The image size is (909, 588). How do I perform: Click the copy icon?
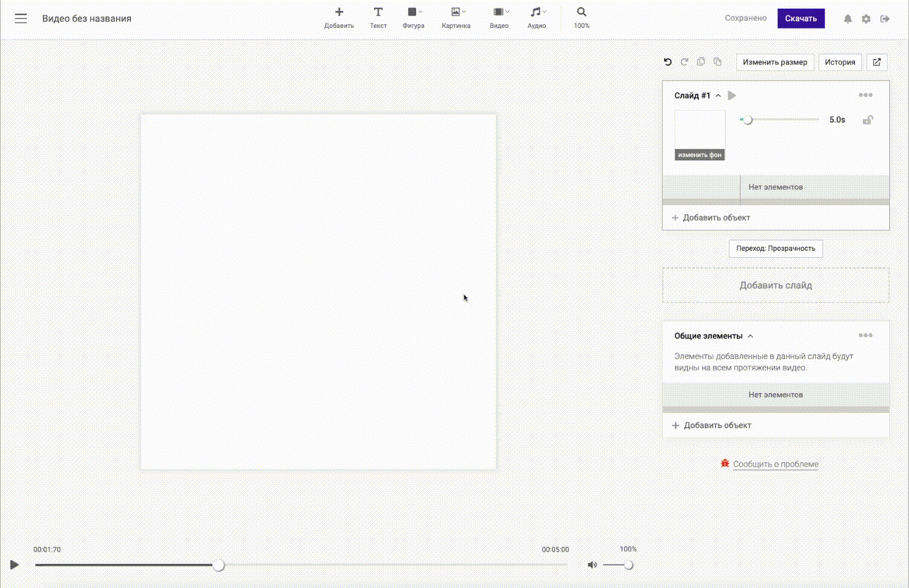pyautogui.click(x=701, y=62)
